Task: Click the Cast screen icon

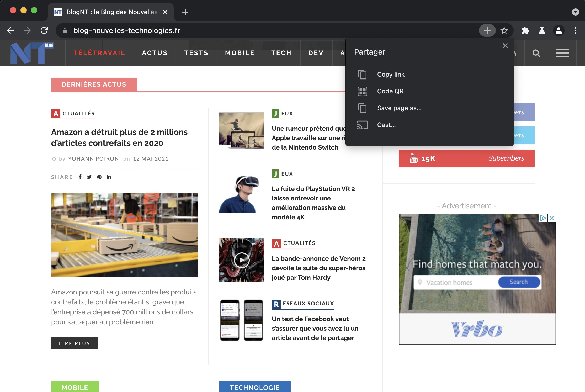Action: click(x=362, y=125)
